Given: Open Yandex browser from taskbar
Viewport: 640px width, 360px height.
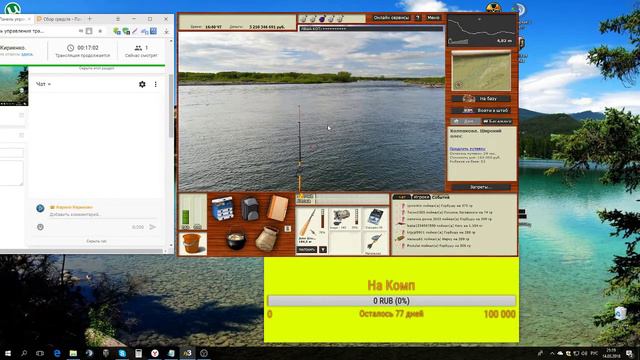Looking at the screenshot, I should (155, 353).
